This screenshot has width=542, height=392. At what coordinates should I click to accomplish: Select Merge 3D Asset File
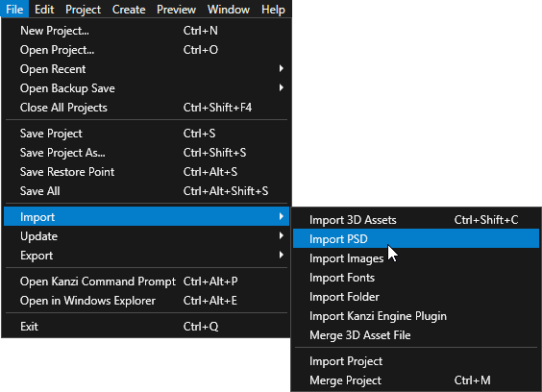416,335
